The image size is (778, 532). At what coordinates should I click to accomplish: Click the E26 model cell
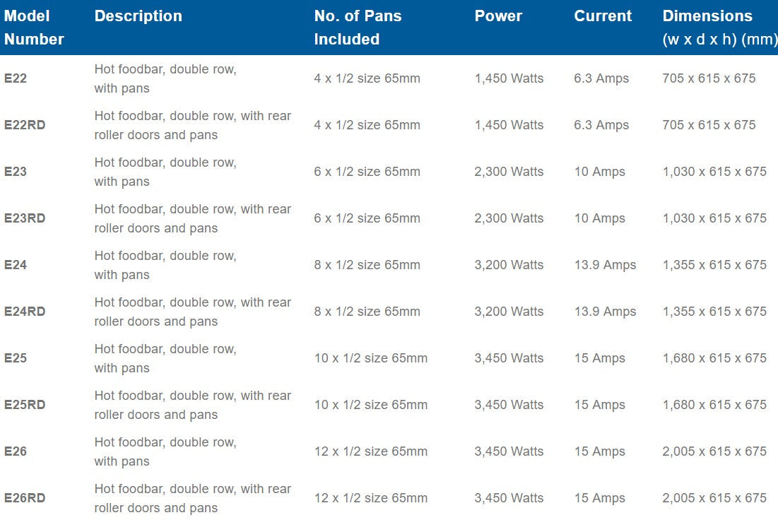point(16,451)
